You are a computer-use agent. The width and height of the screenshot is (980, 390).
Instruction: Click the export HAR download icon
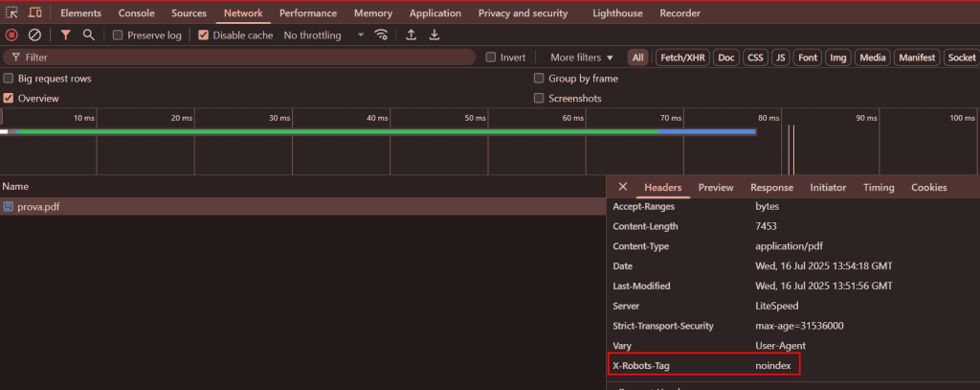point(434,35)
